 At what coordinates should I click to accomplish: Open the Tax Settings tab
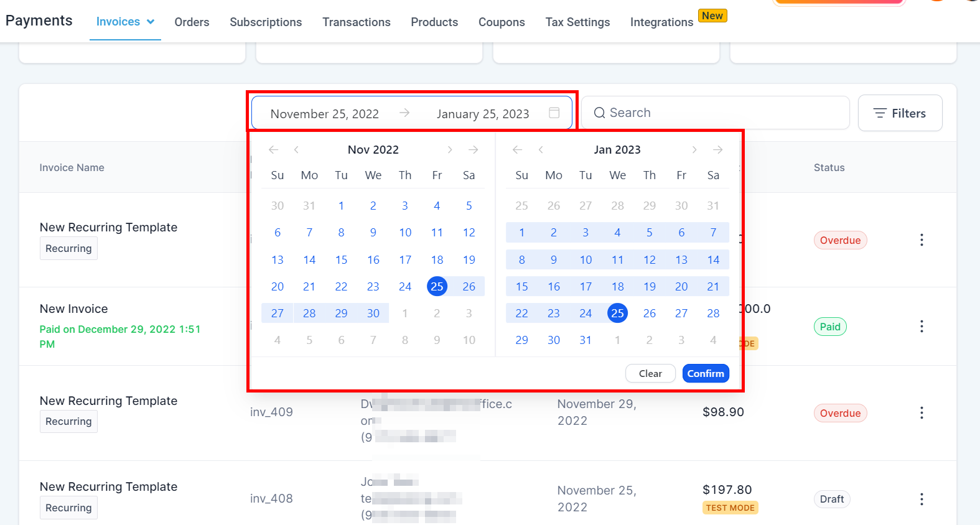point(577,22)
